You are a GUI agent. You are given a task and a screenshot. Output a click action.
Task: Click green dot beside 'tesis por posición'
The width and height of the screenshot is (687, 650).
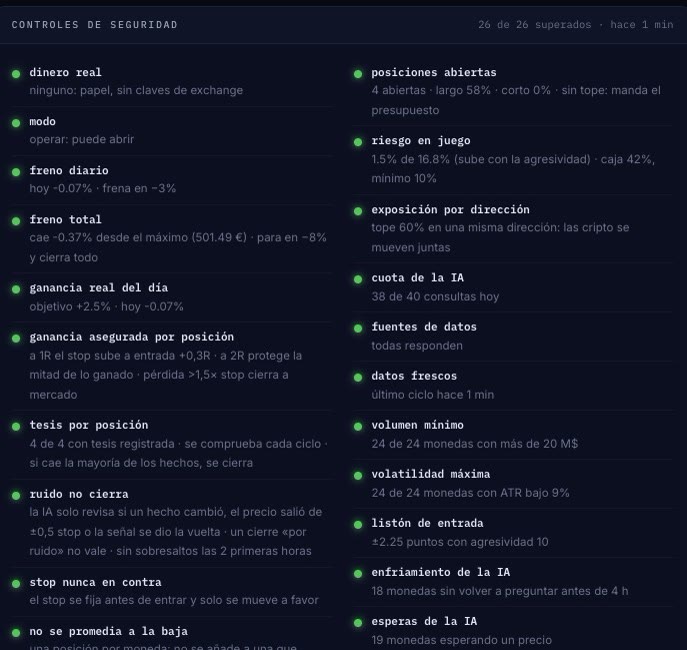16,426
